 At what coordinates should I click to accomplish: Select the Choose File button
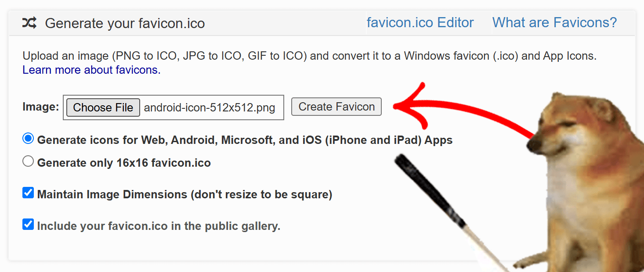click(x=102, y=107)
